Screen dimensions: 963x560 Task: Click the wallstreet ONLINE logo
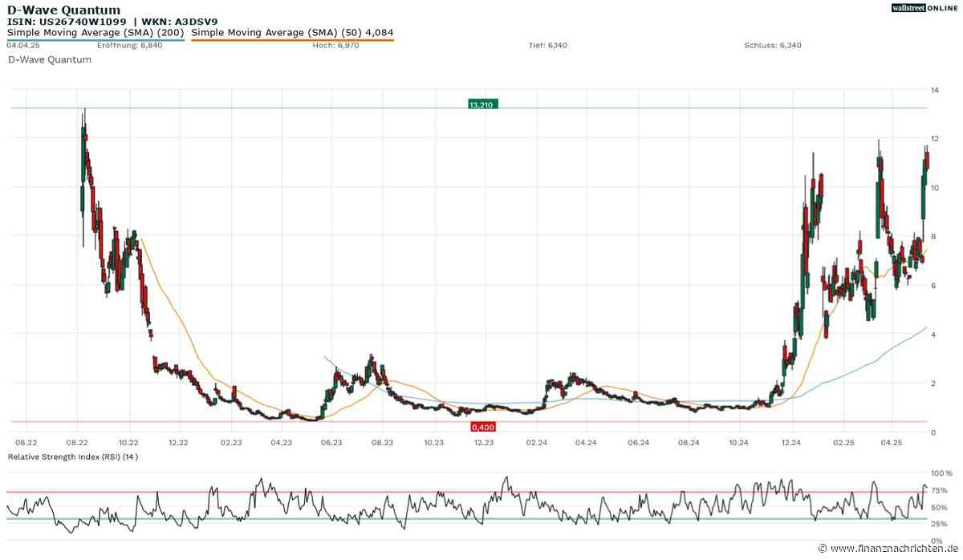pyautogui.click(x=923, y=8)
